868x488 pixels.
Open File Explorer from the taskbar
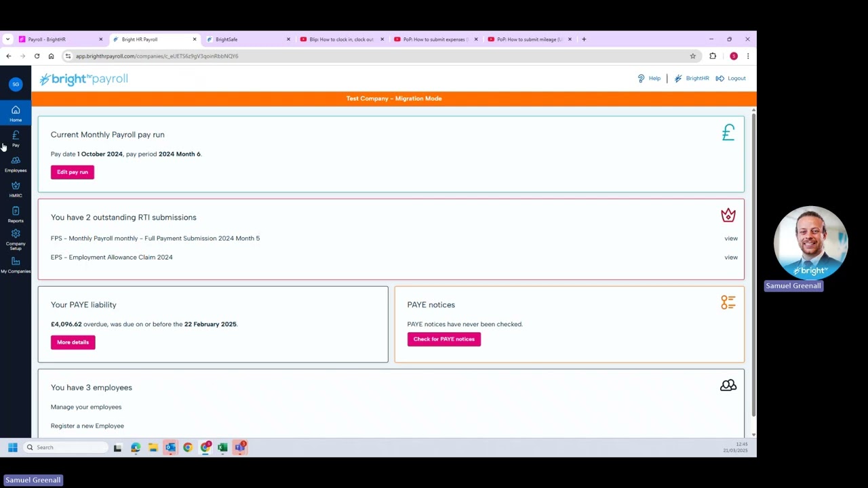click(x=153, y=447)
